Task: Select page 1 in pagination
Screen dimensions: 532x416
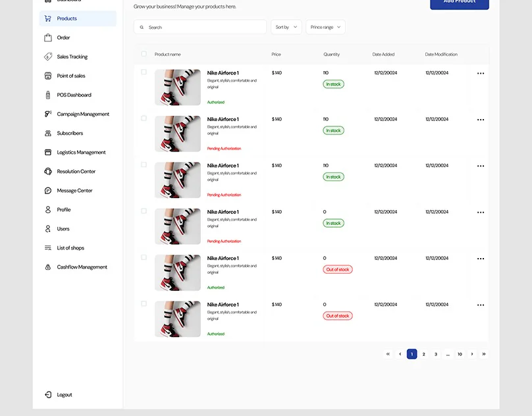Action: tap(412, 354)
